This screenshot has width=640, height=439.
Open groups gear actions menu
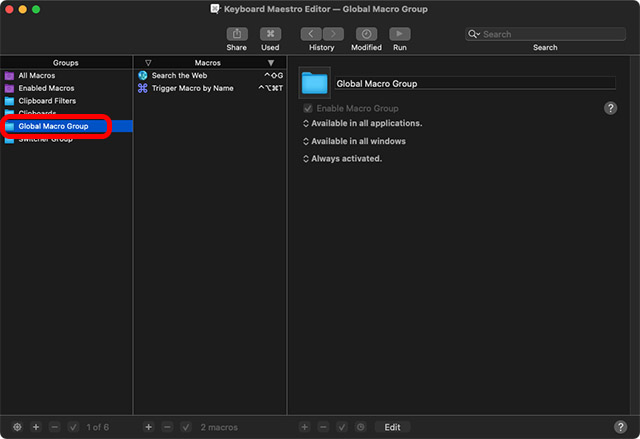(x=17, y=427)
